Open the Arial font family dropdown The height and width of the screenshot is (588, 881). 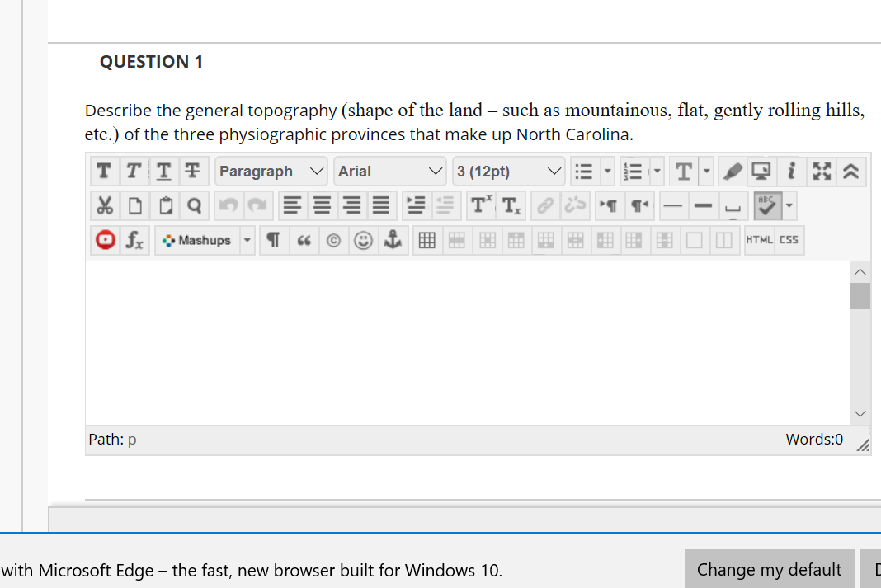pos(389,171)
